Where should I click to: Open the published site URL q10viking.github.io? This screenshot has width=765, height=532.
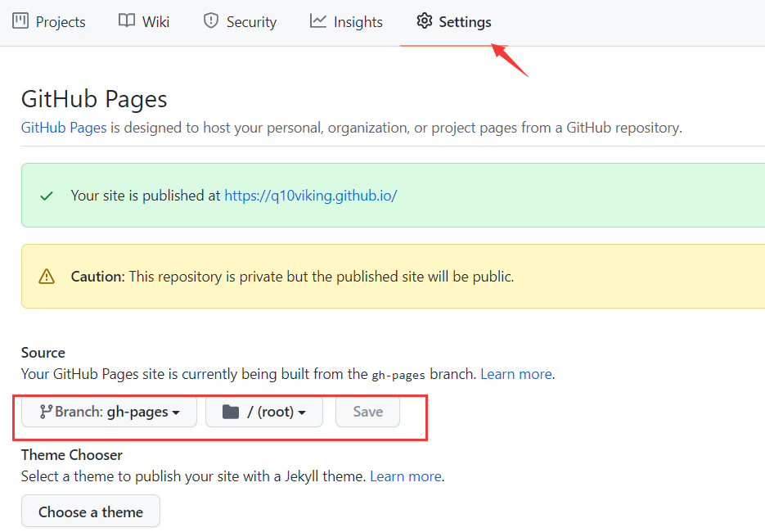310,196
